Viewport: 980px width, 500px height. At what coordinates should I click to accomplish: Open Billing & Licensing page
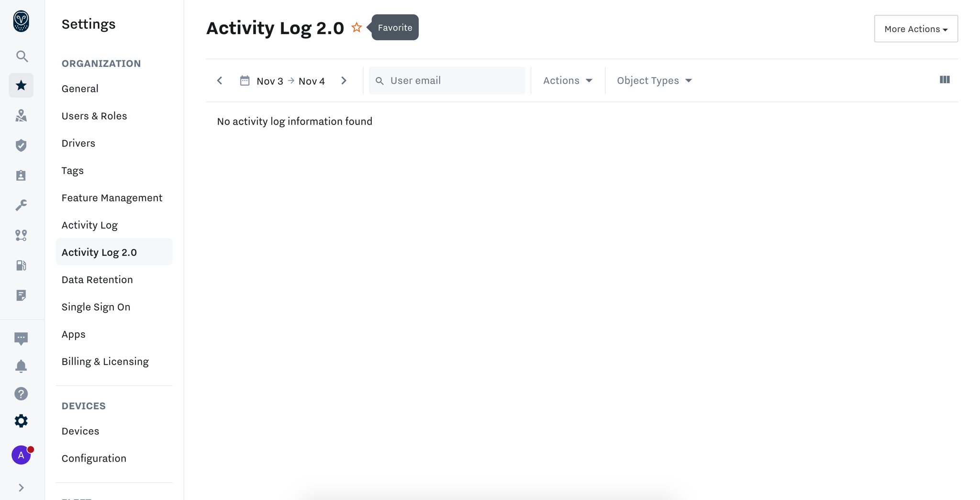tap(105, 362)
